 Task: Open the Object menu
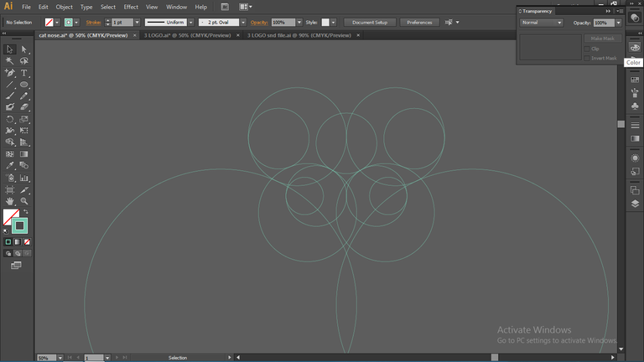coord(64,7)
